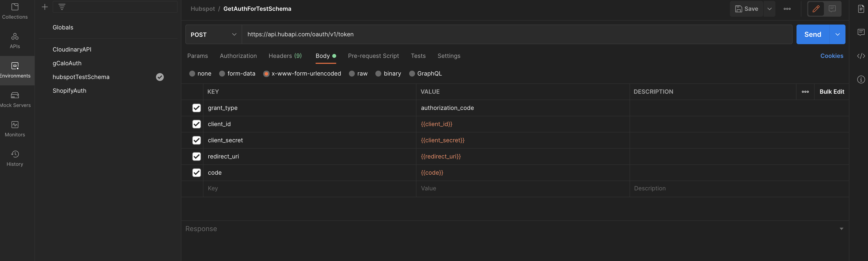Switch to the Pre-request Script tab
The height and width of the screenshot is (261, 868).
click(x=373, y=56)
